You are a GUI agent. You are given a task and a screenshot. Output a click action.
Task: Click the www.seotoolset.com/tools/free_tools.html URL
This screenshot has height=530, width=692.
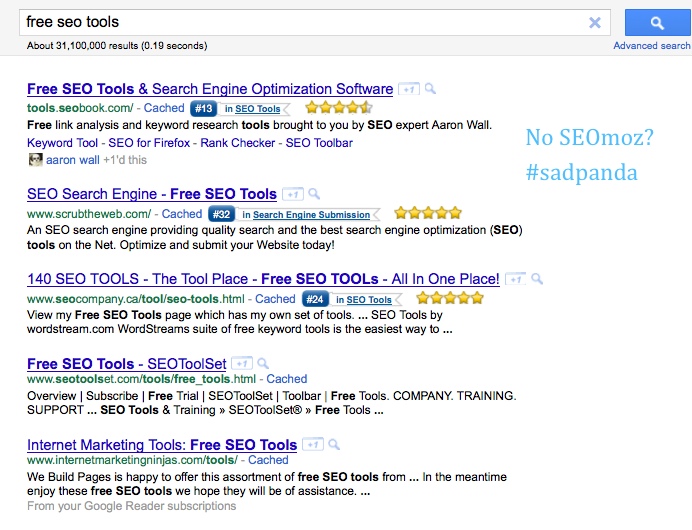tap(141, 379)
